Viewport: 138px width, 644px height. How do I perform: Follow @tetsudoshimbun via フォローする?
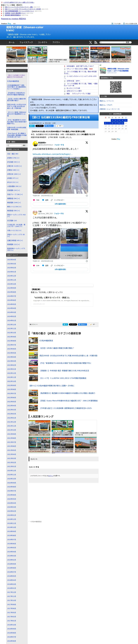59,145
